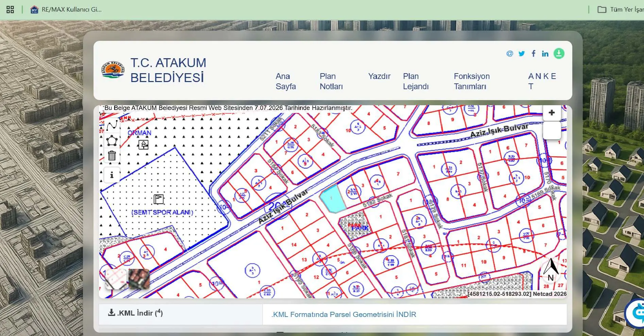The width and height of the screenshot is (644, 336).
Task: Share the page on Facebook
Action: (533, 53)
